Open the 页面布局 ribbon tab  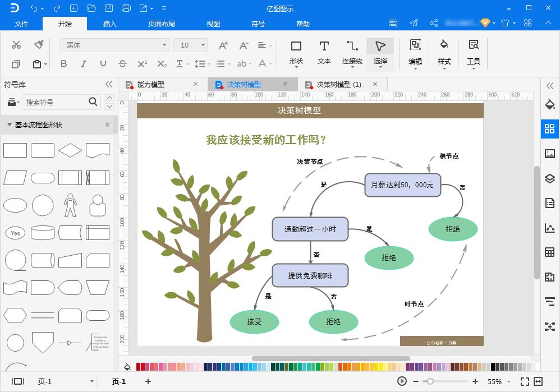pos(161,24)
